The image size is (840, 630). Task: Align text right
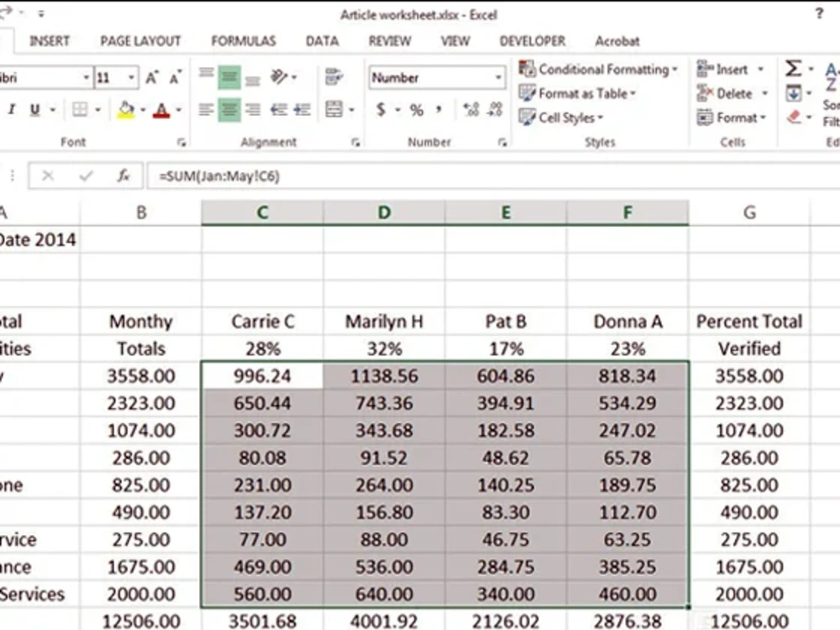(x=252, y=110)
